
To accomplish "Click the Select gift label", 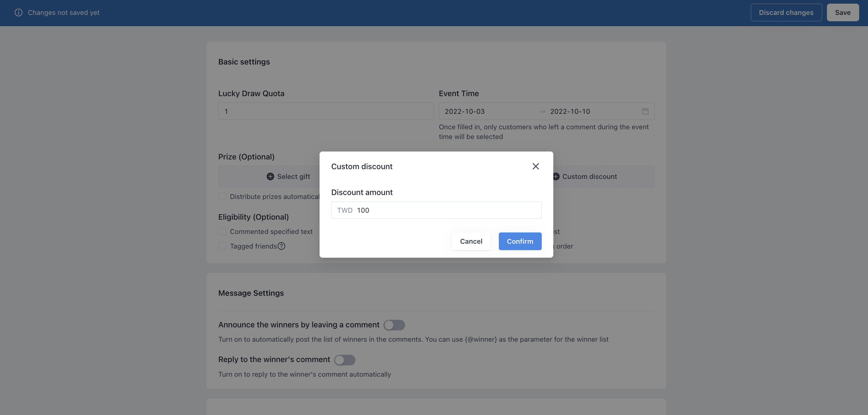I will click(x=293, y=176).
